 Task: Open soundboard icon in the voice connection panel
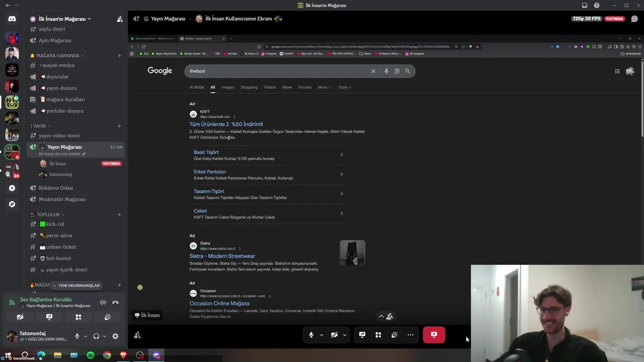108,317
